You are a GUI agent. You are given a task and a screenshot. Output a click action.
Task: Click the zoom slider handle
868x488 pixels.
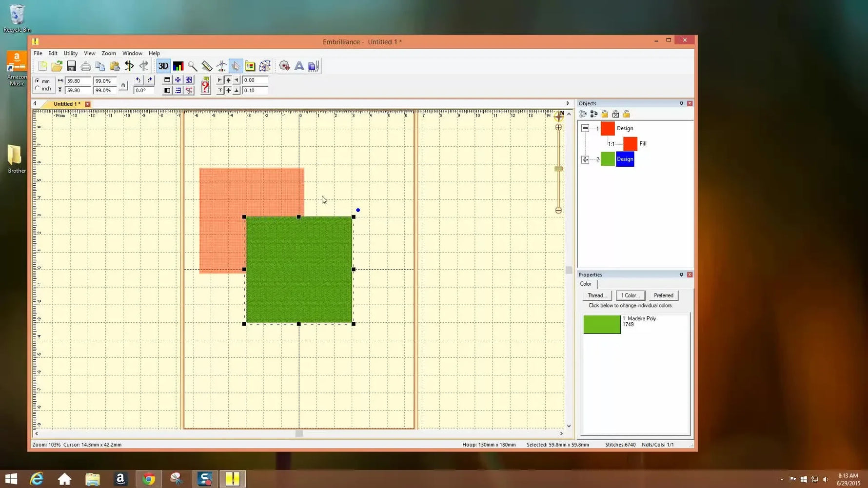tap(559, 169)
